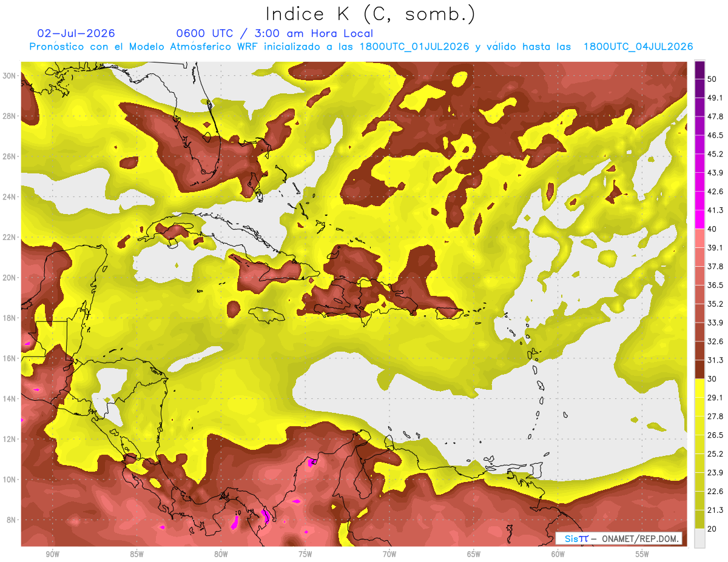Click the '46.5' color scale value
The width and height of the screenshot is (728, 562).
[x=715, y=135]
